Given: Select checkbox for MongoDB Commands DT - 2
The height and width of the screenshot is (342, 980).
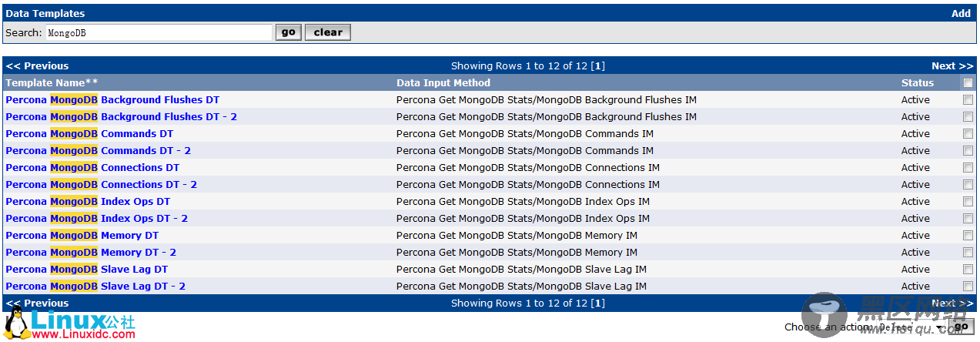Looking at the screenshot, I should tap(968, 151).
